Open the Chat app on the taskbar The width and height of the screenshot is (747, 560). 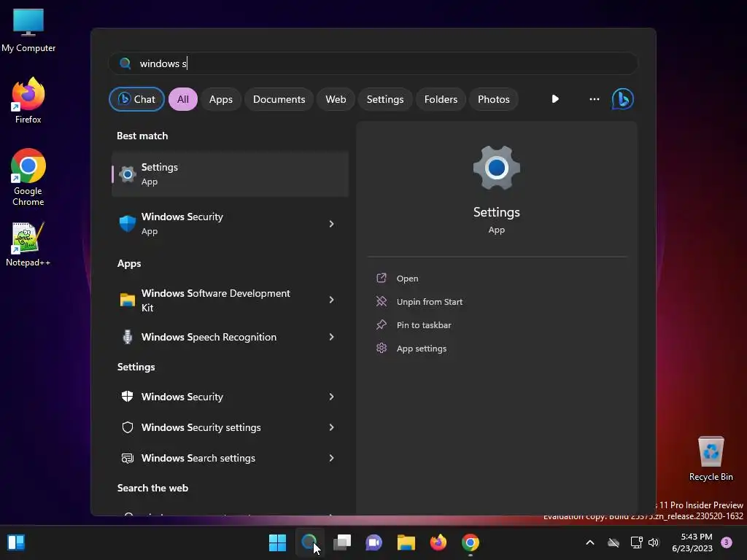374,542
